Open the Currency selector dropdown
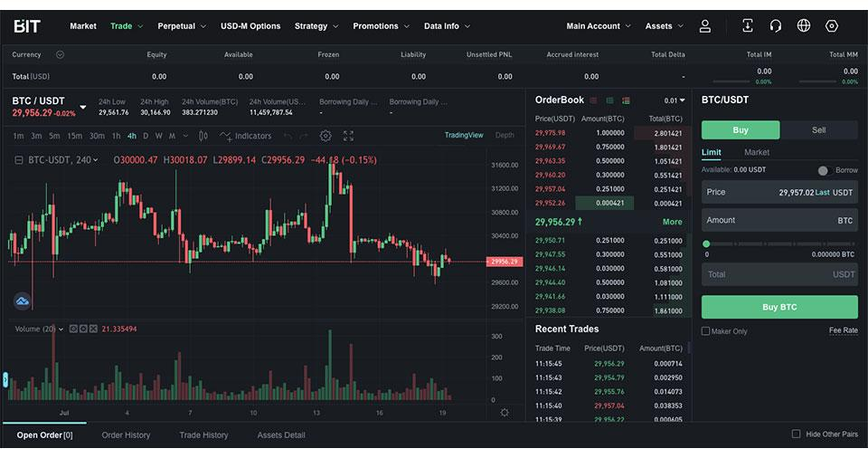Screen dimensions: 868x458 (60, 54)
